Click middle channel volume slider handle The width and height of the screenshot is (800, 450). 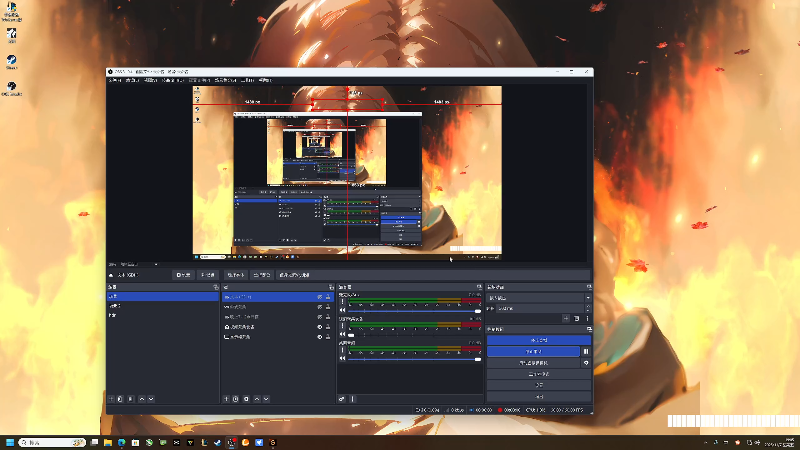[351, 335]
